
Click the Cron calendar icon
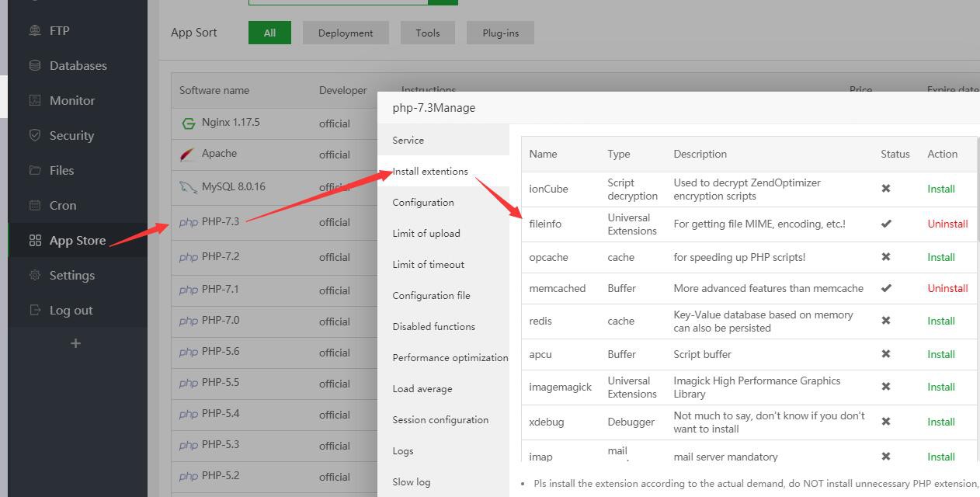(x=35, y=205)
